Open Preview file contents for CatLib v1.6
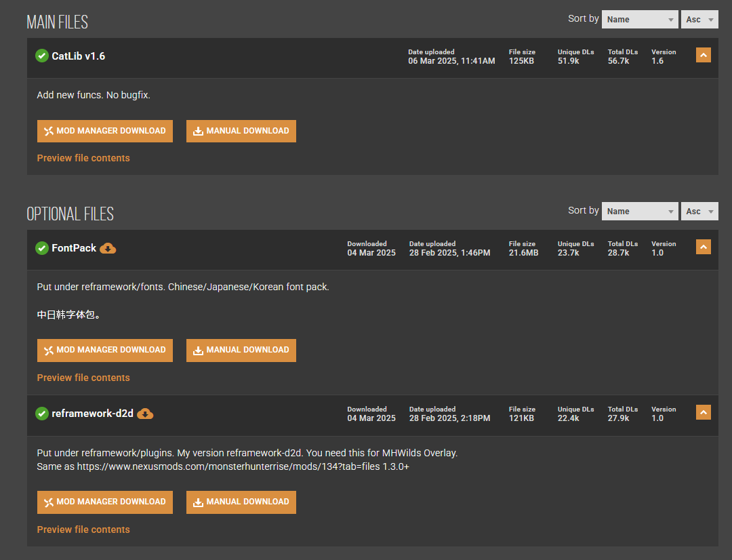This screenshot has width=732, height=560. pyautogui.click(x=83, y=158)
